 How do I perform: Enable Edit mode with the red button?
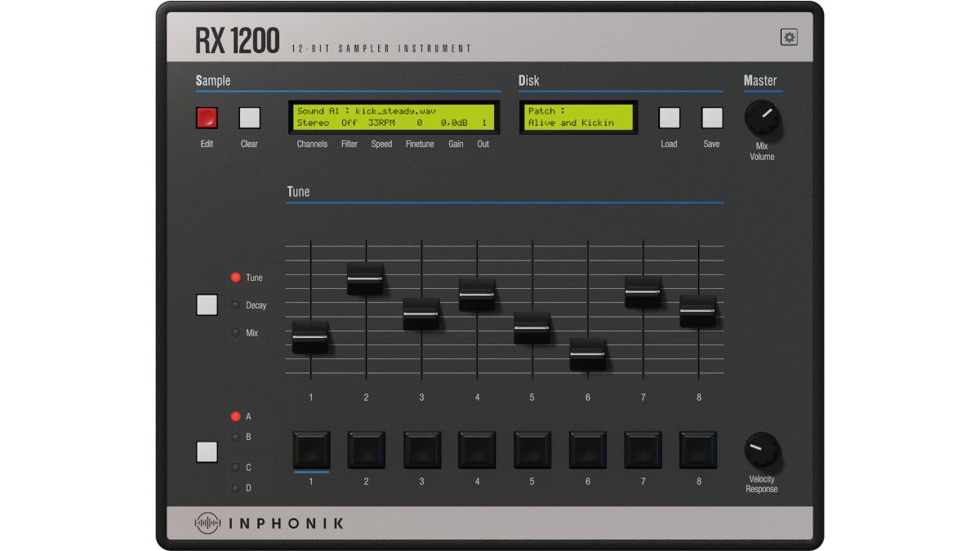click(205, 118)
